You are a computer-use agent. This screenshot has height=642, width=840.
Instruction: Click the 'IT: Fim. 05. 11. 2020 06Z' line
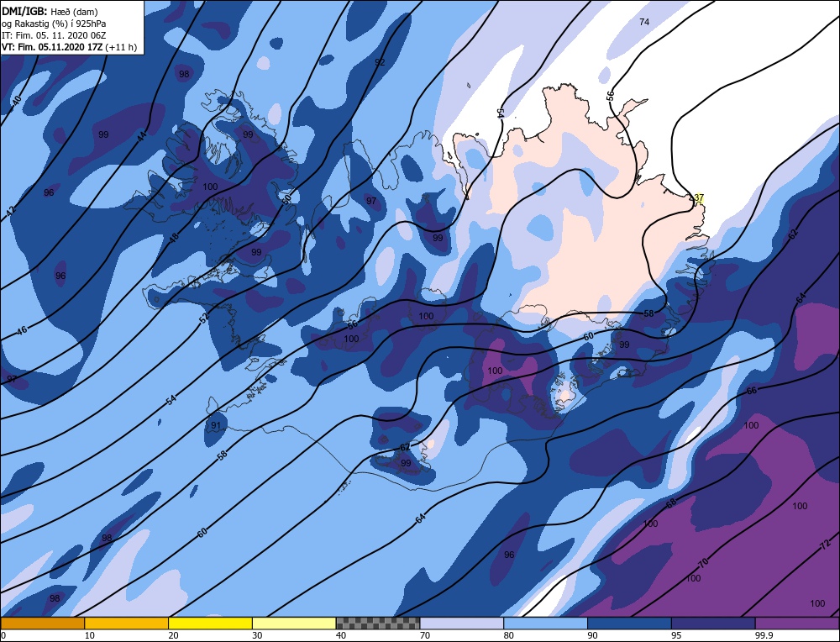(54, 35)
